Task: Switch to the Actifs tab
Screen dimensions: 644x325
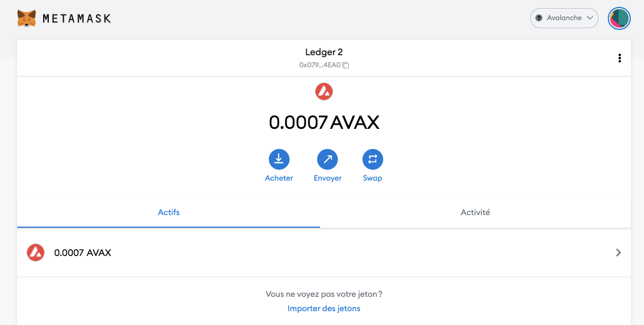Action: tap(168, 212)
